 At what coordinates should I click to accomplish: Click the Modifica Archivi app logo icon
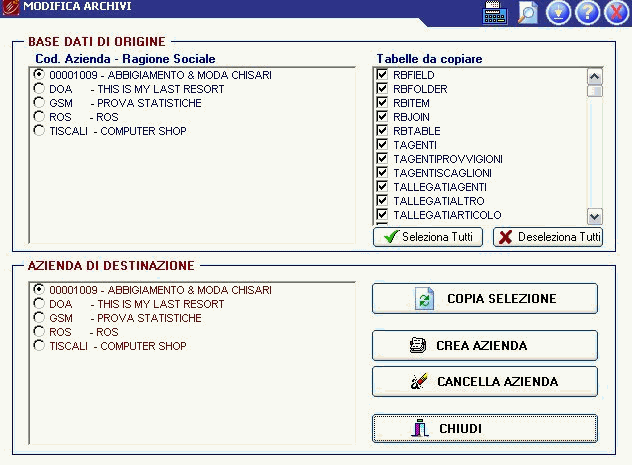11,8
